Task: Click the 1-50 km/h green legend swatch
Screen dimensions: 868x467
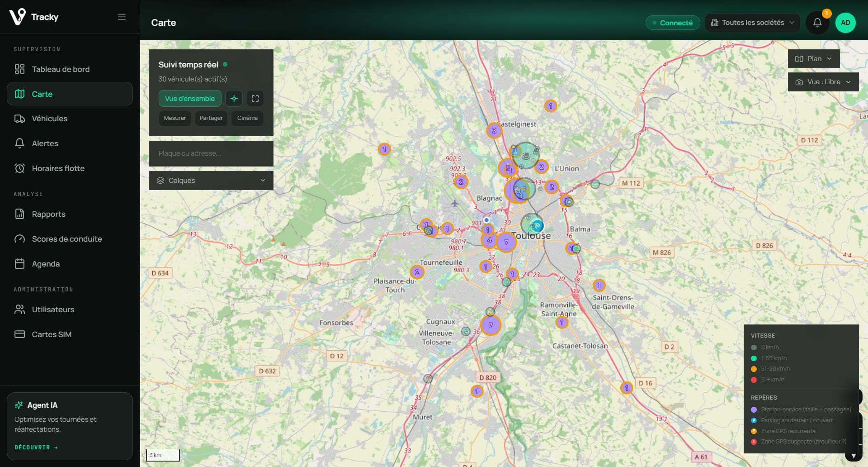Action: click(x=754, y=358)
